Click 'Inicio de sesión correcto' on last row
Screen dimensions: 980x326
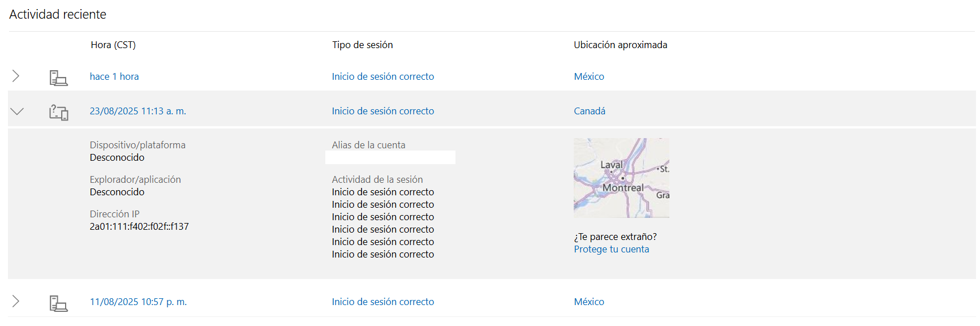383,302
